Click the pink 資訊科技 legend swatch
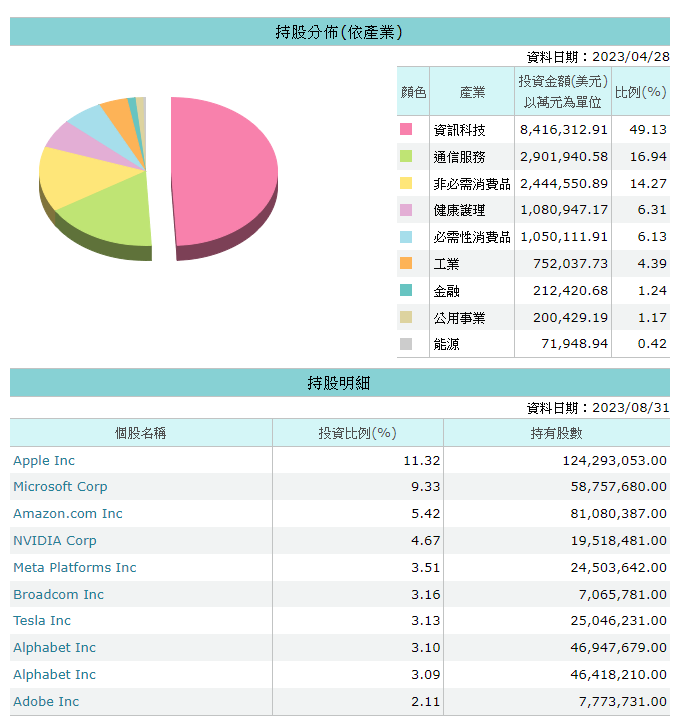The width and height of the screenshot is (678, 720). 406,129
